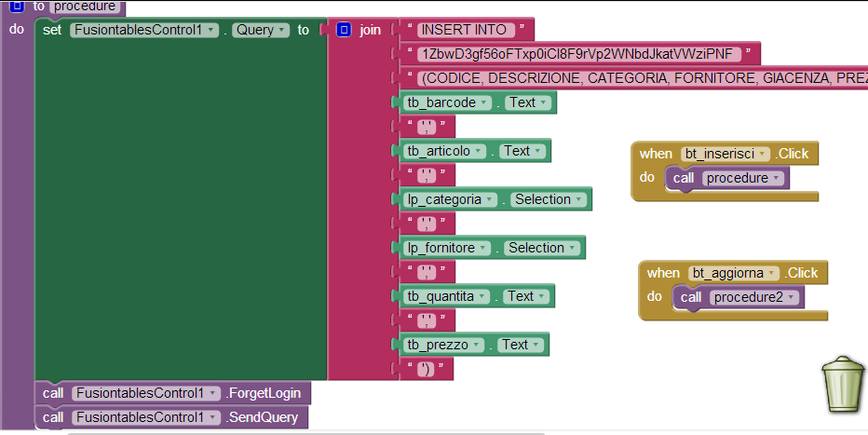
Task: Open FusiontablesControl1 dropdown in set block
Action: 144,30
